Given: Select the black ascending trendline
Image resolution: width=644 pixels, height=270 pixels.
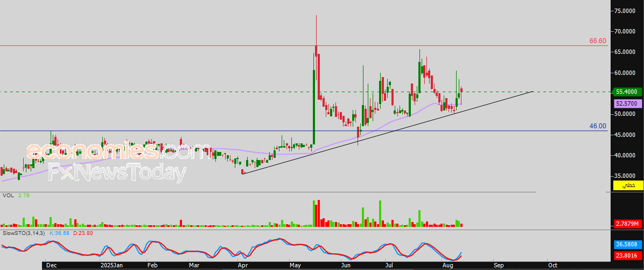Looking at the screenshot, I should pyautogui.click(x=388, y=133).
